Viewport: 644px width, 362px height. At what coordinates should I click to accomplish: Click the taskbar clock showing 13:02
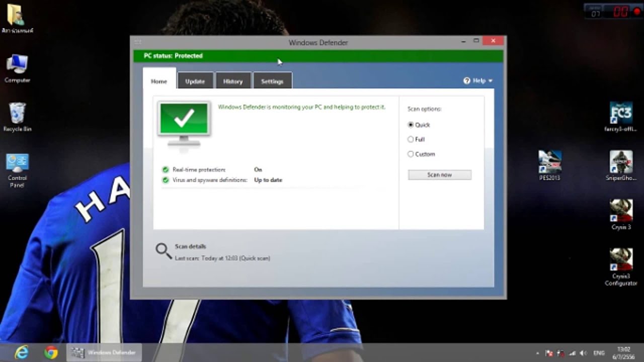click(624, 352)
